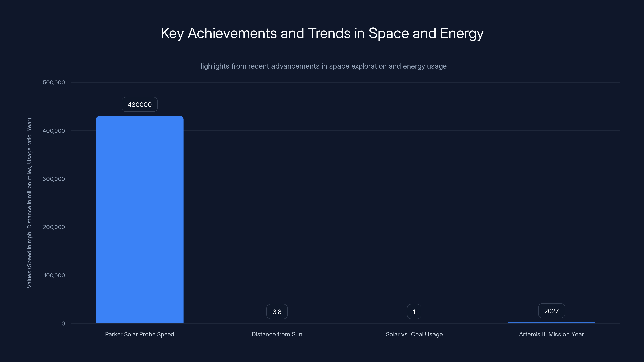Click the 430000 value label
Image resolution: width=644 pixels, height=362 pixels.
tap(139, 104)
